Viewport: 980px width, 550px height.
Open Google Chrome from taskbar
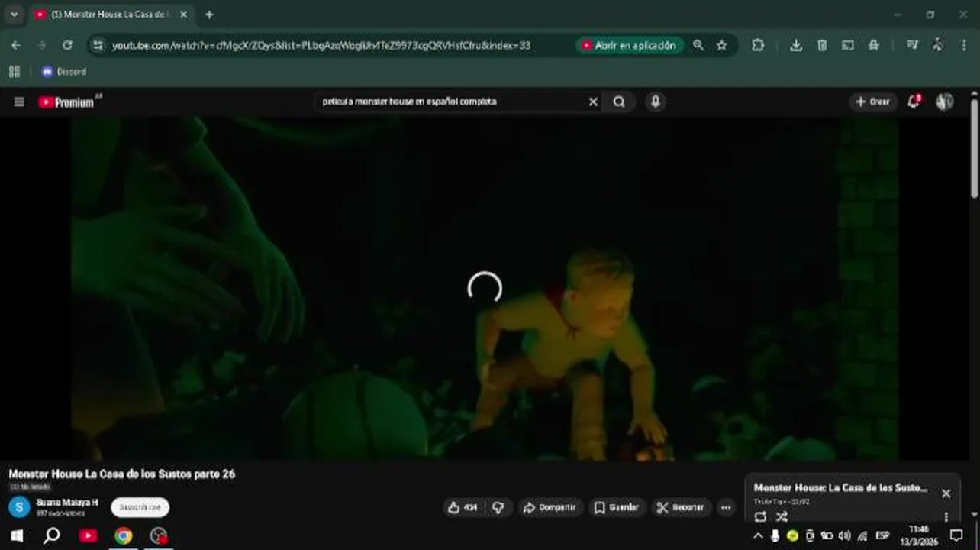click(124, 535)
